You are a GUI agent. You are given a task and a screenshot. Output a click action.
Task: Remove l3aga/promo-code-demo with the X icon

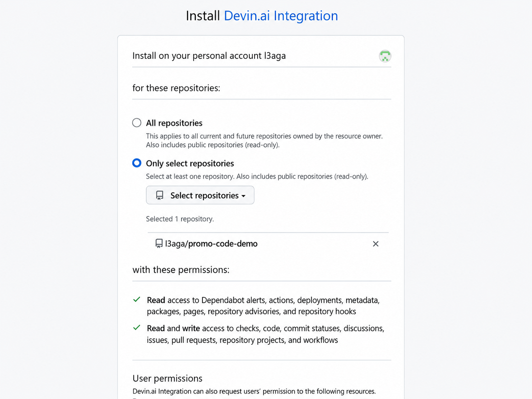click(376, 244)
